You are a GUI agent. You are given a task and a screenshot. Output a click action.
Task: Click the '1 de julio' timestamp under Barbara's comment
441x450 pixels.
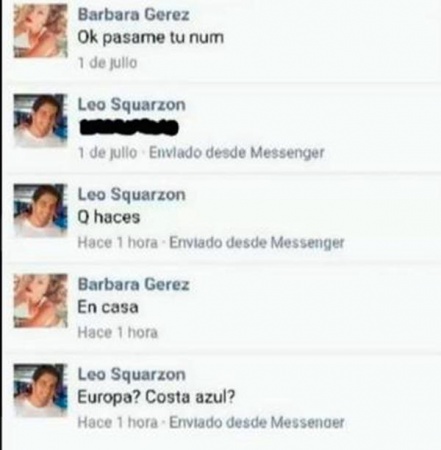click(107, 63)
